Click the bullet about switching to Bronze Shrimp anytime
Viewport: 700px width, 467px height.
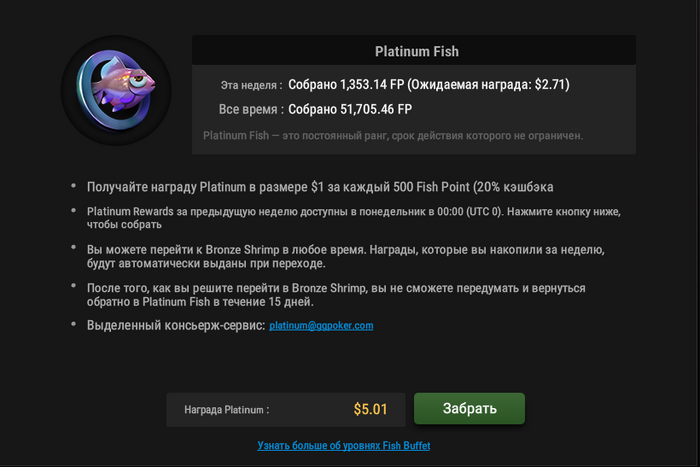point(346,256)
